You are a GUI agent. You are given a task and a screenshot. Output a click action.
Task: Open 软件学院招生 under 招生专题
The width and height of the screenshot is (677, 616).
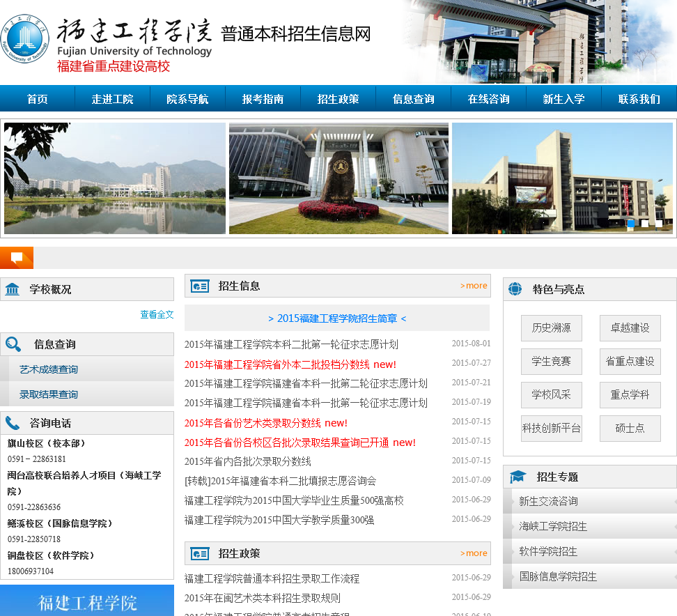(548, 551)
